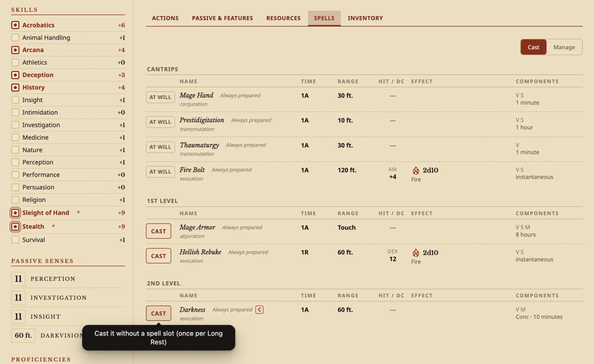Toggle Acrobatics proficiency marker
This screenshot has width=594, height=364.
[x=15, y=25]
